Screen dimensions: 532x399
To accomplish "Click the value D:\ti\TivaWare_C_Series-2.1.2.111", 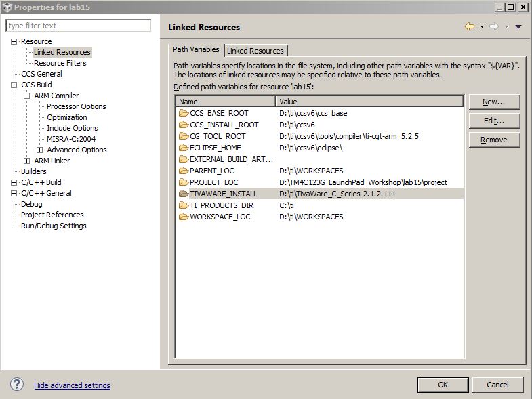I will (337, 194).
